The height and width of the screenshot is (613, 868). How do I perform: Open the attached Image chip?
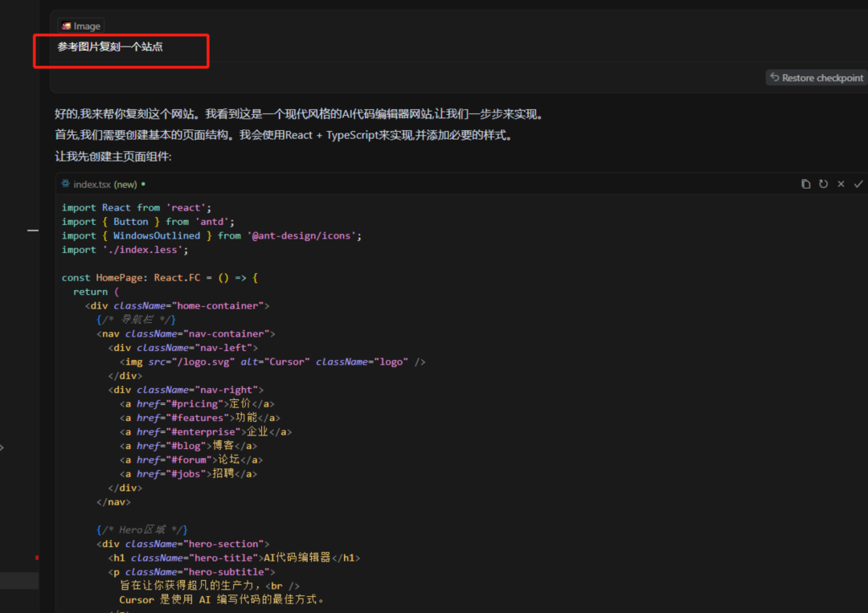coord(80,26)
